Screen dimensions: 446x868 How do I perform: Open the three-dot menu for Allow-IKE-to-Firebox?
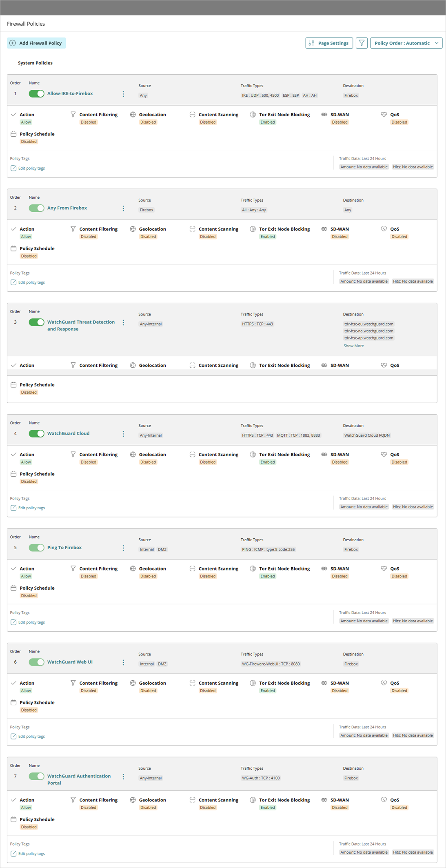point(123,94)
